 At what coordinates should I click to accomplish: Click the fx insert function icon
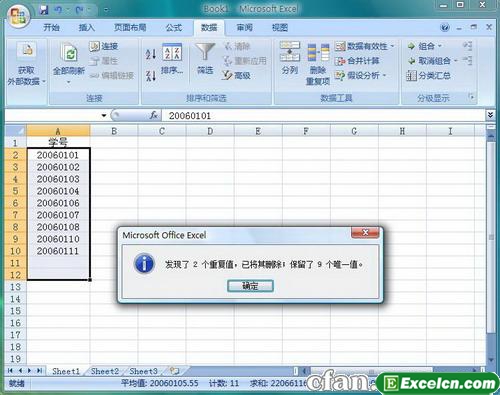tap(153, 115)
